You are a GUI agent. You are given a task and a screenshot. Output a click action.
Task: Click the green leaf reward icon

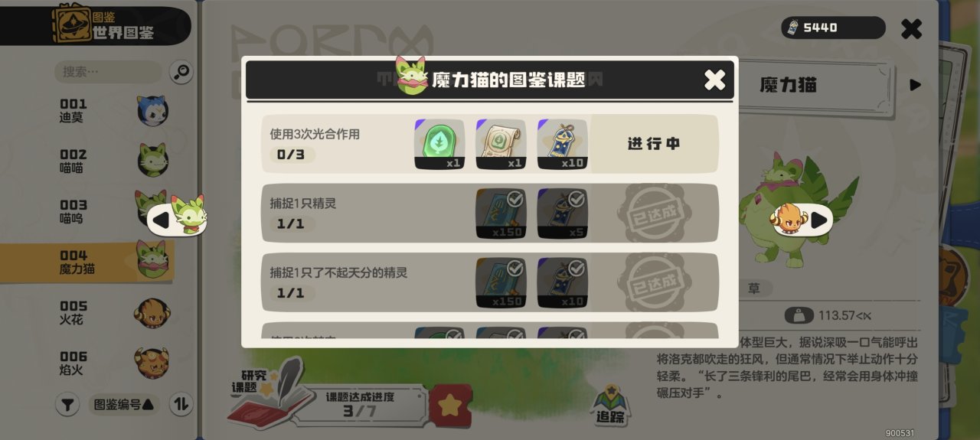point(439,144)
